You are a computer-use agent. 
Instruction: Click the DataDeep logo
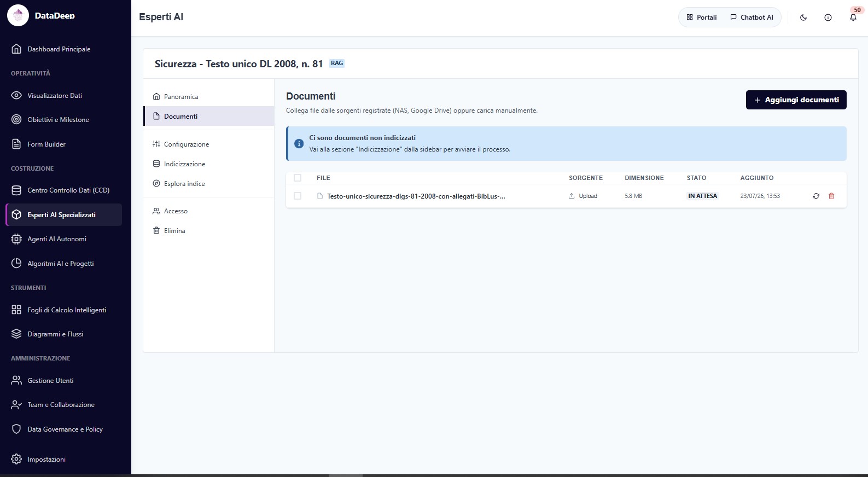(x=18, y=16)
